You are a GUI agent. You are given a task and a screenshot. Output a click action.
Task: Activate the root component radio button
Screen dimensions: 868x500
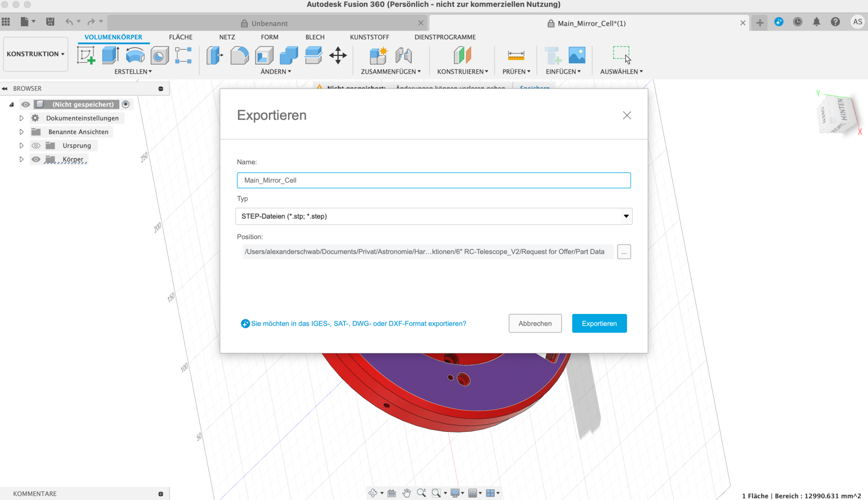pos(126,104)
